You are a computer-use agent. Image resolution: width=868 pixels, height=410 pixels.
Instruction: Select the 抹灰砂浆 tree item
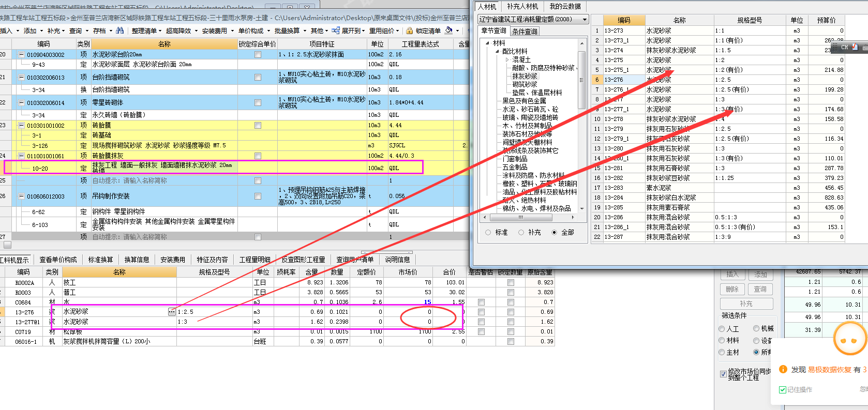point(525,76)
